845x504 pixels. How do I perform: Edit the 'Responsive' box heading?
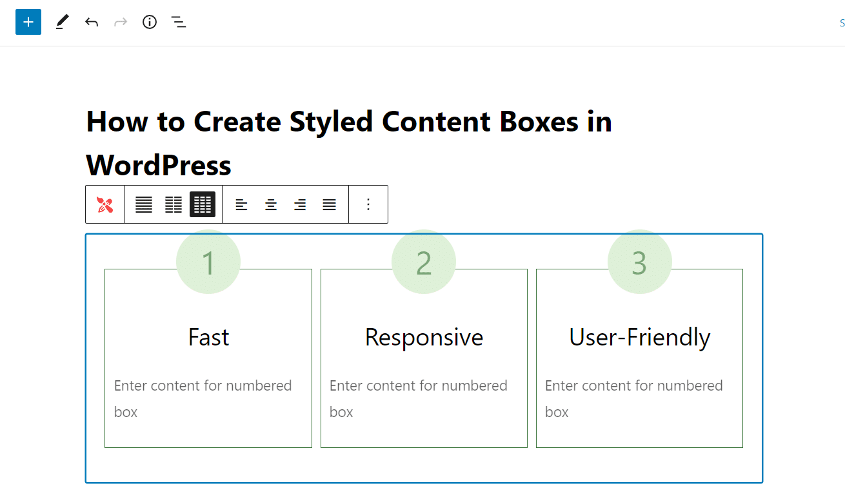pyautogui.click(x=424, y=338)
